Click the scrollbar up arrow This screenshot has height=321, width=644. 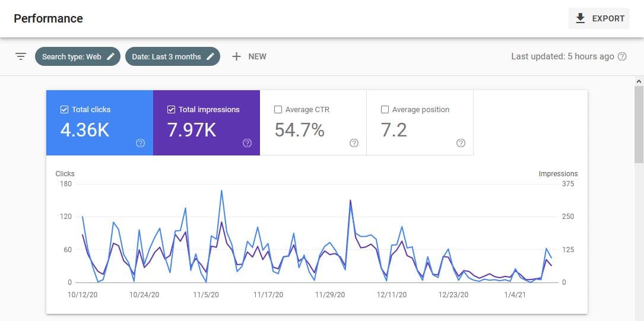[639, 81]
